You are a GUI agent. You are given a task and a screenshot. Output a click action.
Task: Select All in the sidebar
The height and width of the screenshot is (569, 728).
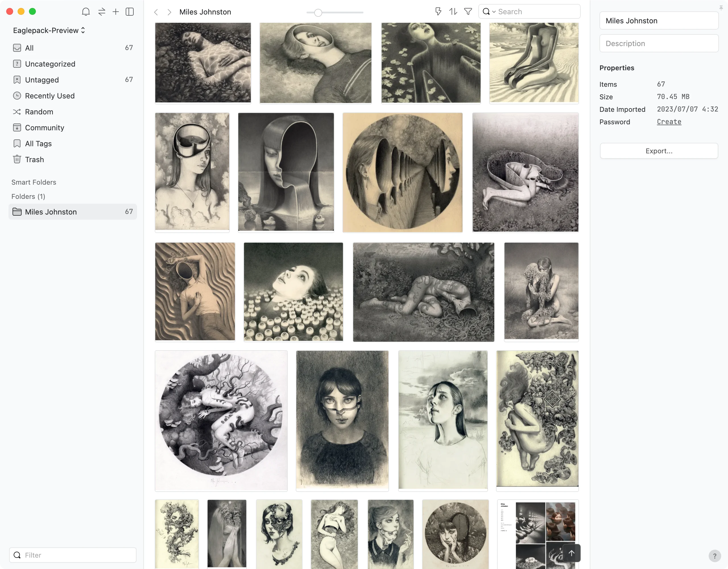coord(73,48)
